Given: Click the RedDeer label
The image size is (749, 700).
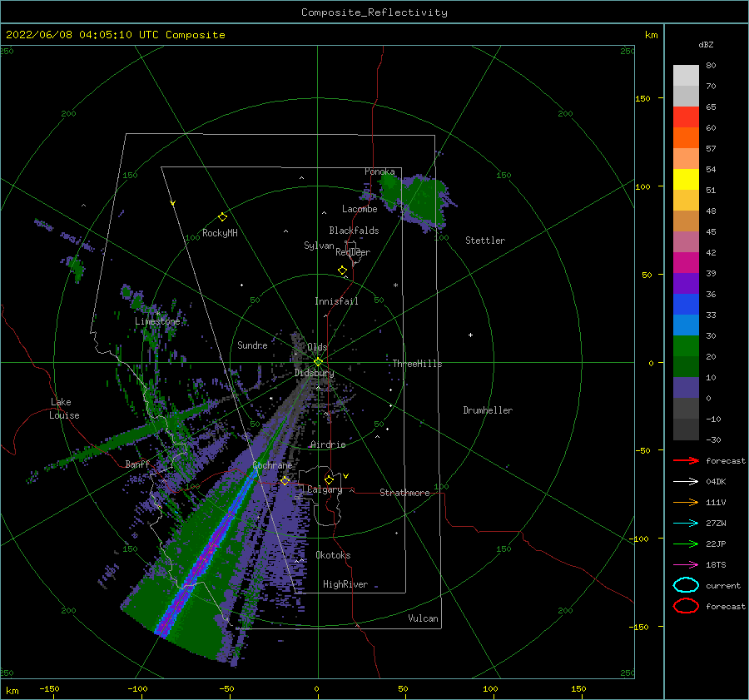Looking at the screenshot, I should (353, 252).
